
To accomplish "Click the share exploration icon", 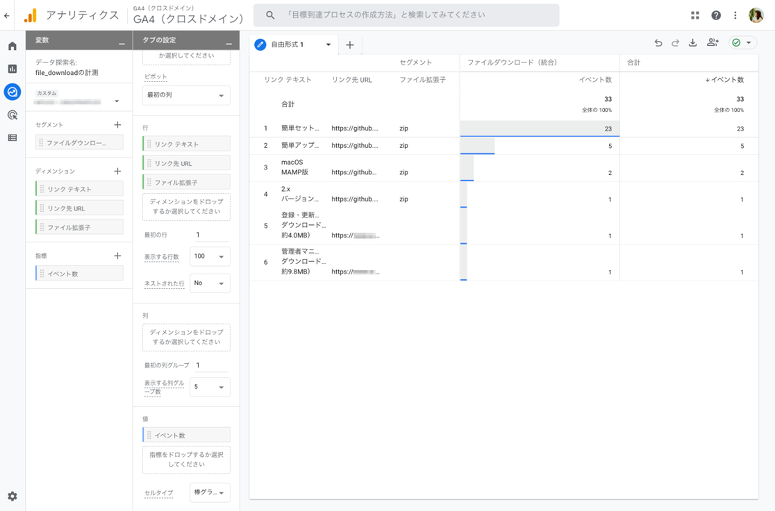I will [x=712, y=44].
